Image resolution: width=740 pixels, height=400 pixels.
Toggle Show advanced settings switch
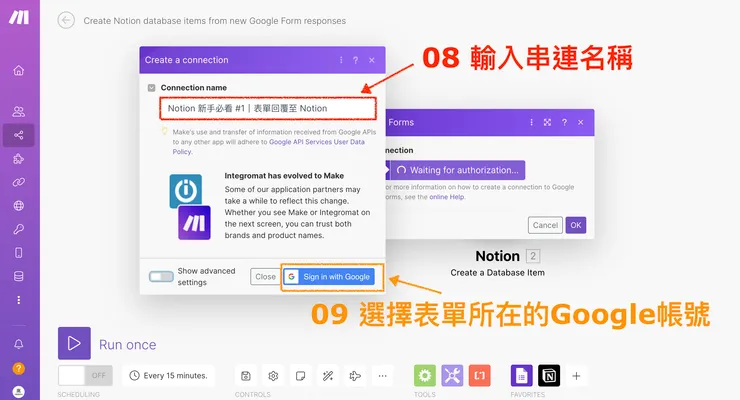pyautogui.click(x=161, y=276)
